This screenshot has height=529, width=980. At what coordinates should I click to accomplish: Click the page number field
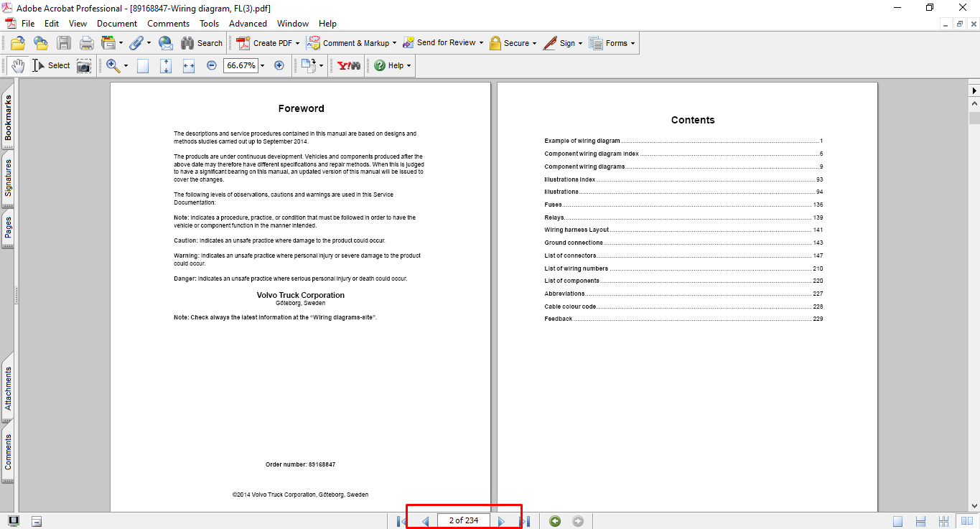point(463,520)
